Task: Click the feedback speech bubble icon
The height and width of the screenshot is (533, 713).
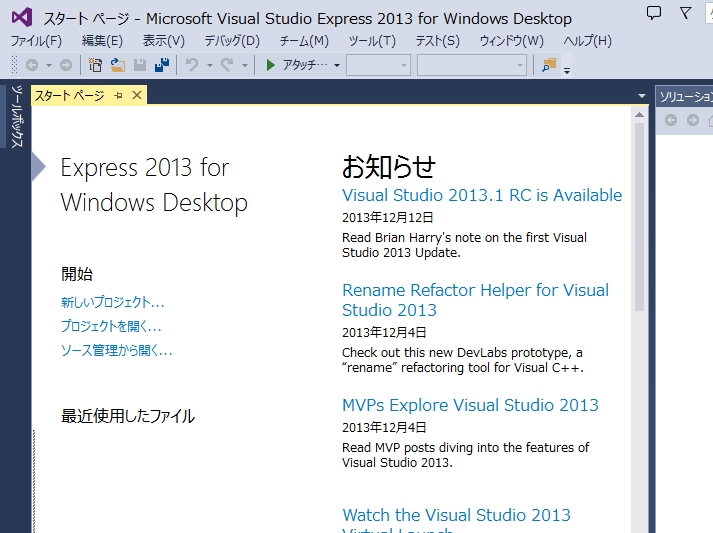Action: (654, 13)
